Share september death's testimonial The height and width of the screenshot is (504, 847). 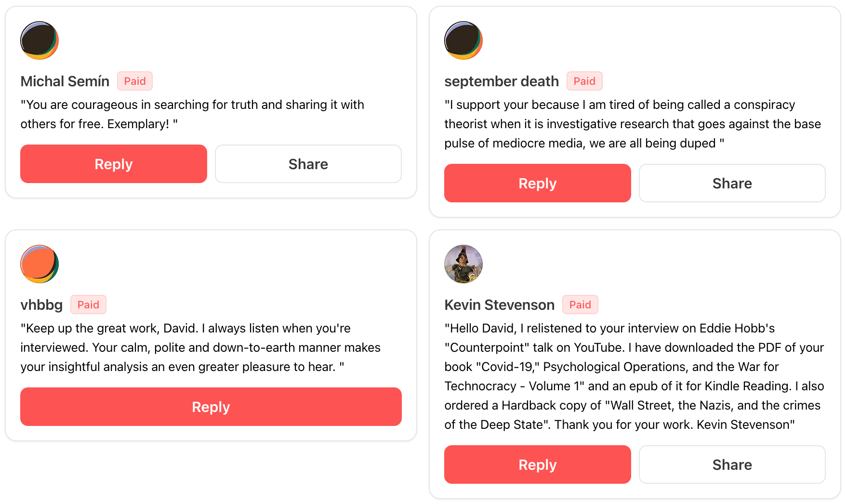pos(732,183)
